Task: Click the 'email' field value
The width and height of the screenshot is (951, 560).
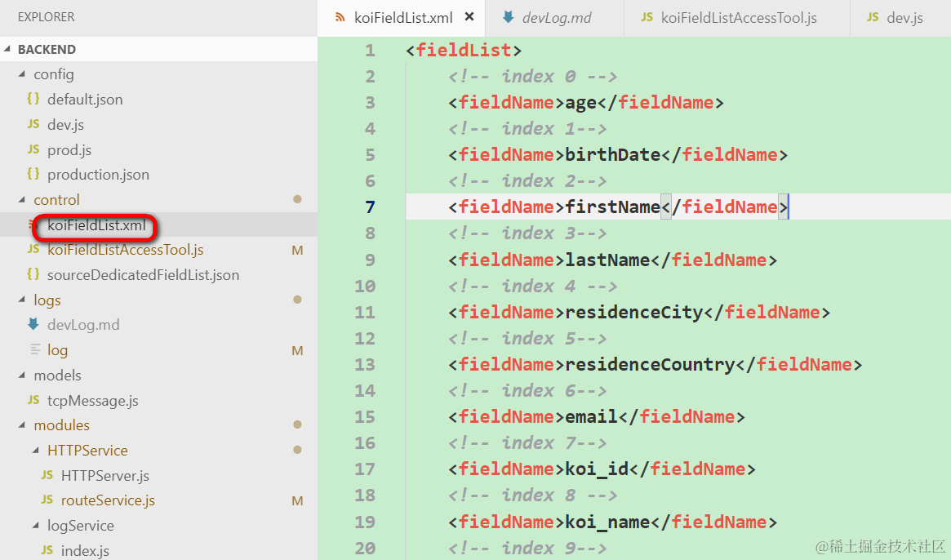Action: (591, 417)
